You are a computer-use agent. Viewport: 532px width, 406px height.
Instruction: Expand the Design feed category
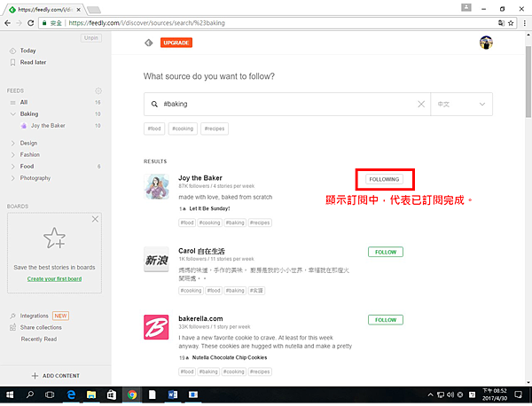click(13, 143)
